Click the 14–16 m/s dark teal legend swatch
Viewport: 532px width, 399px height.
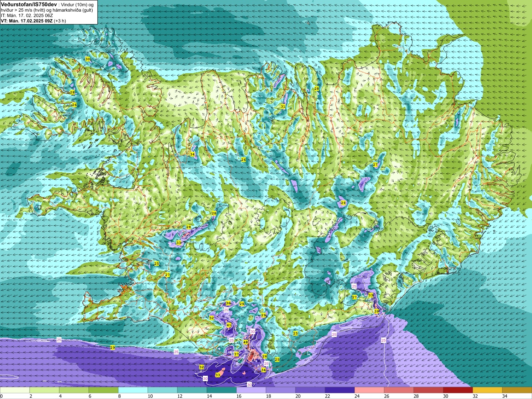(222, 390)
